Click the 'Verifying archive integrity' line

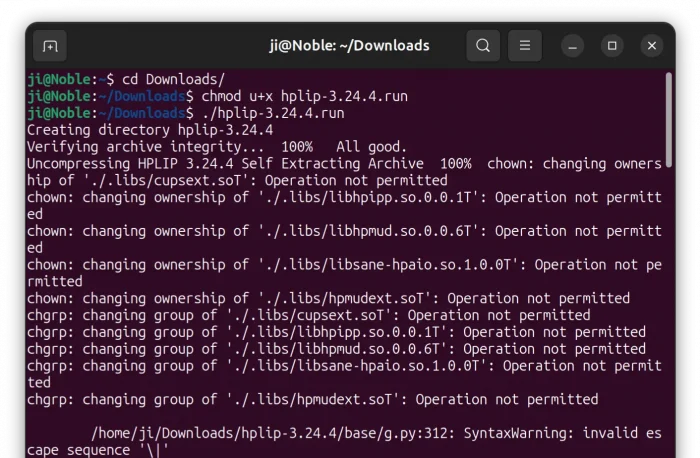(x=216, y=147)
